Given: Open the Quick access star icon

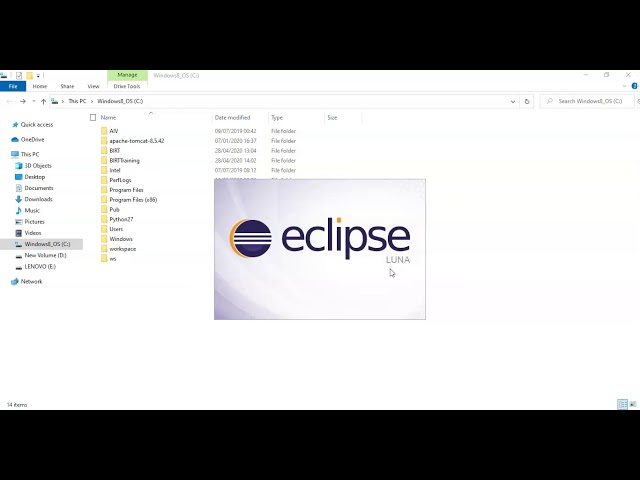Looking at the screenshot, I should [x=15, y=124].
